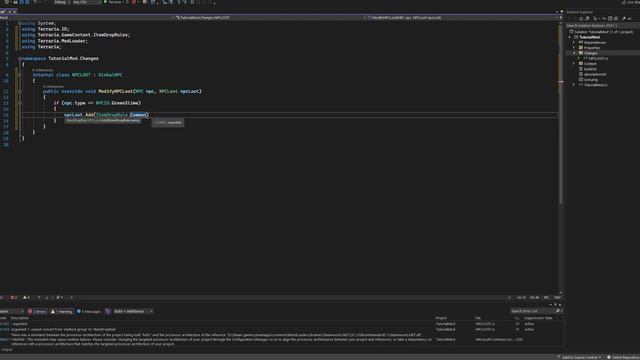
Task: Open TutorialMod.cs in Solution Explorer
Action: (x=595, y=85)
